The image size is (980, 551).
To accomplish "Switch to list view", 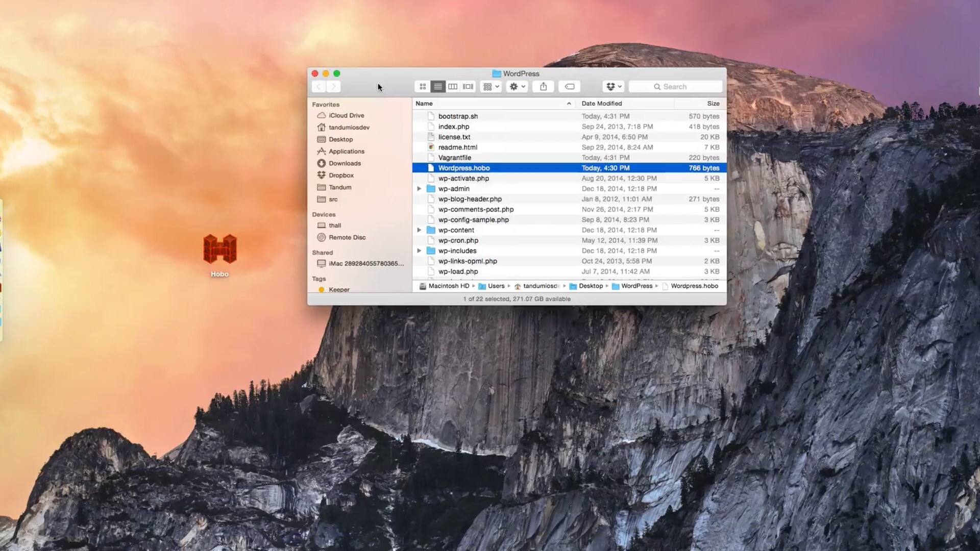I will [438, 87].
